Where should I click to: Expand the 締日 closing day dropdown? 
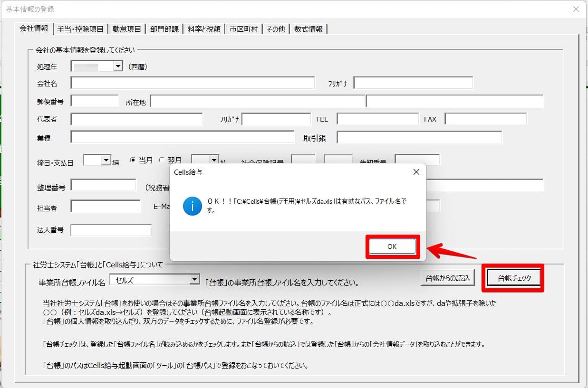(x=106, y=161)
